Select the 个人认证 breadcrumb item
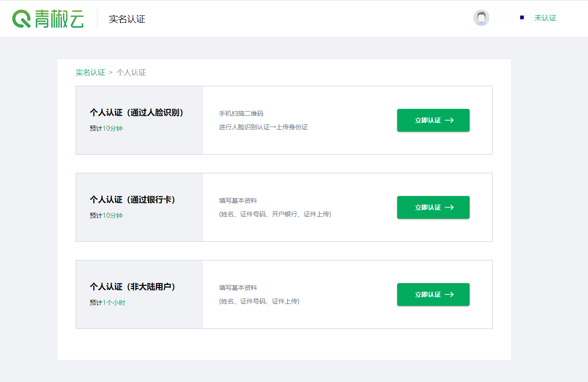The height and width of the screenshot is (382, 588). (x=131, y=73)
